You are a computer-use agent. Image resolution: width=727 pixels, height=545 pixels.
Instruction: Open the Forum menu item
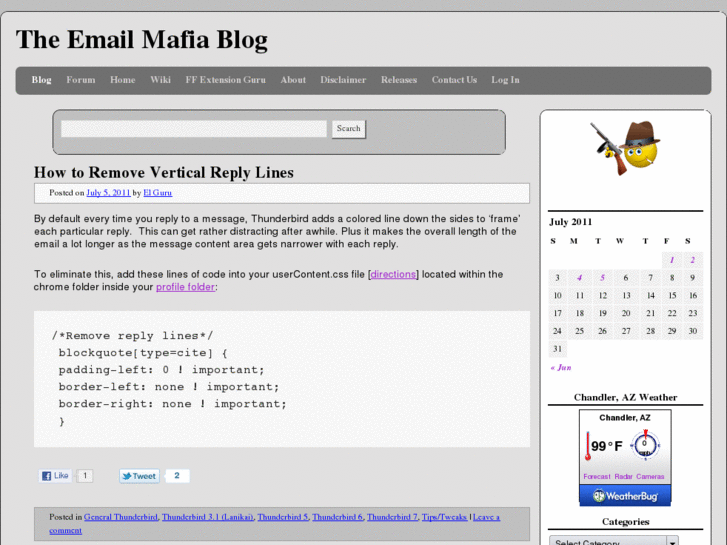pos(81,80)
